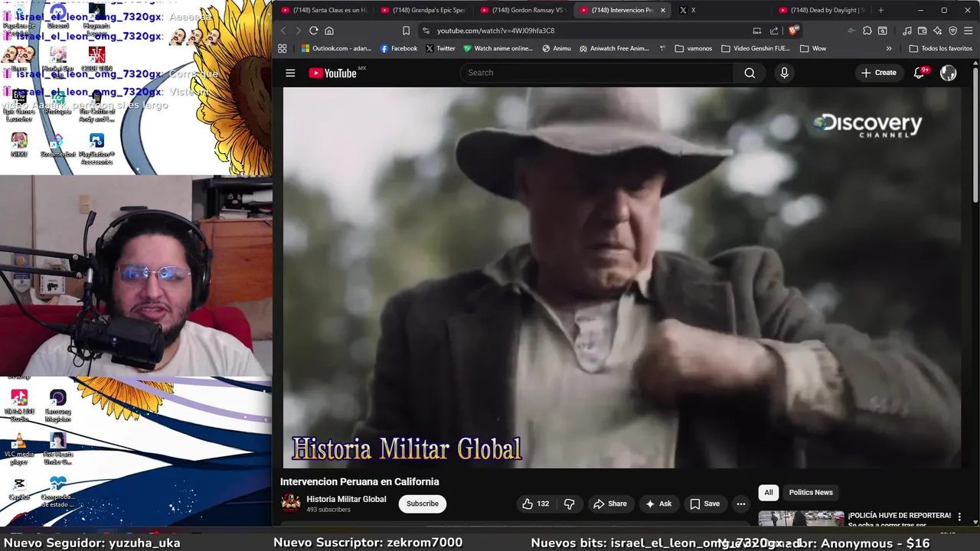The height and width of the screenshot is (551, 980).
Task: Click the YouTube search input field
Action: pos(597,73)
